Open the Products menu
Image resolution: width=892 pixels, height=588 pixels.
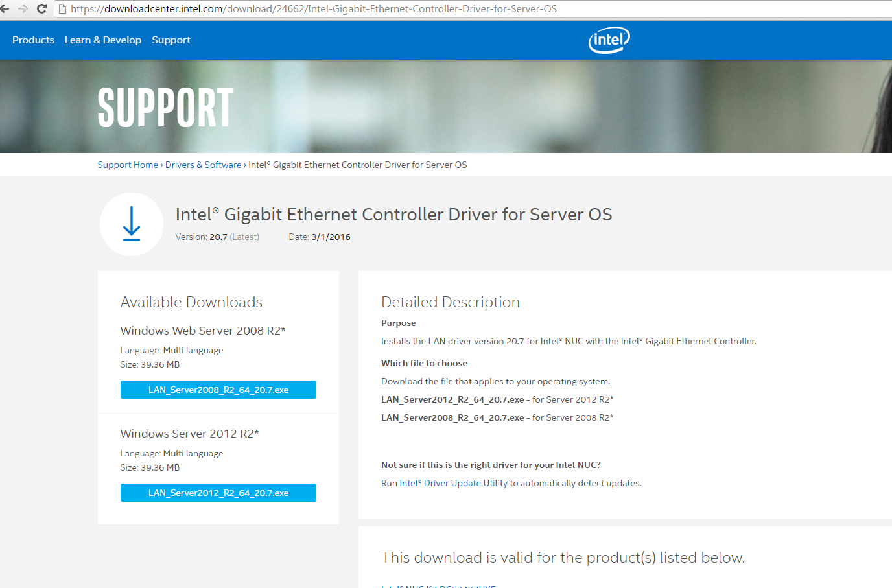point(33,40)
